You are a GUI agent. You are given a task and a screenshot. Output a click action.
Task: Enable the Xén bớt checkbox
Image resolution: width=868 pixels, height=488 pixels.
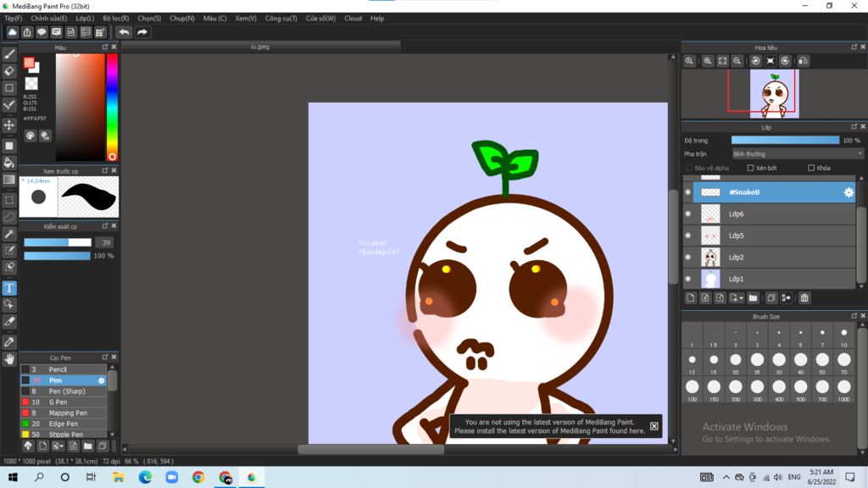(751, 168)
